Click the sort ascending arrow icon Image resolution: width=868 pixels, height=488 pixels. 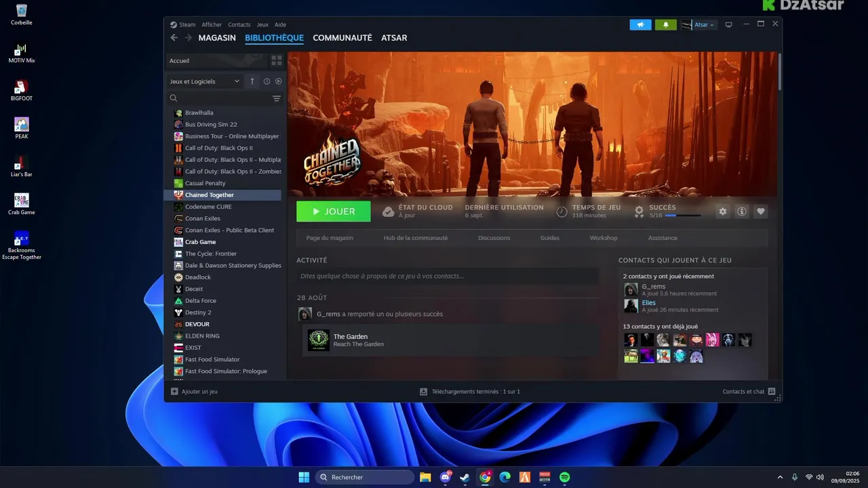252,81
